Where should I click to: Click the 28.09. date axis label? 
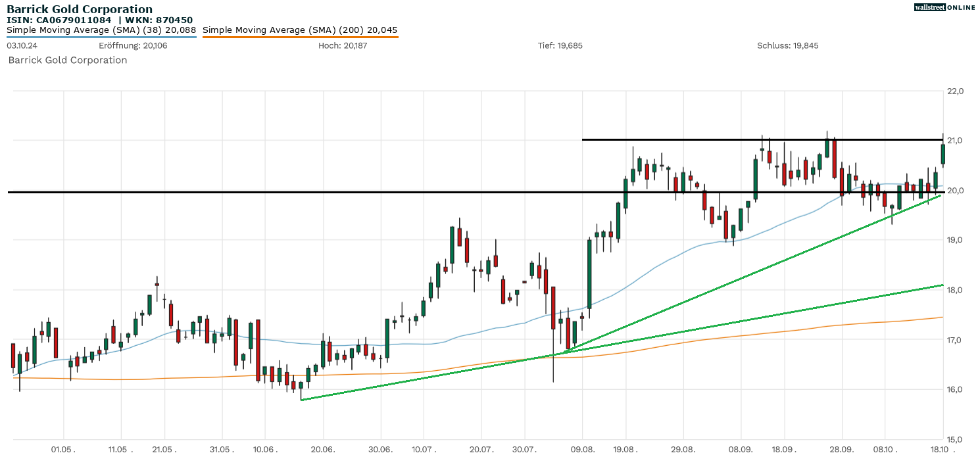[x=842, y=448]
